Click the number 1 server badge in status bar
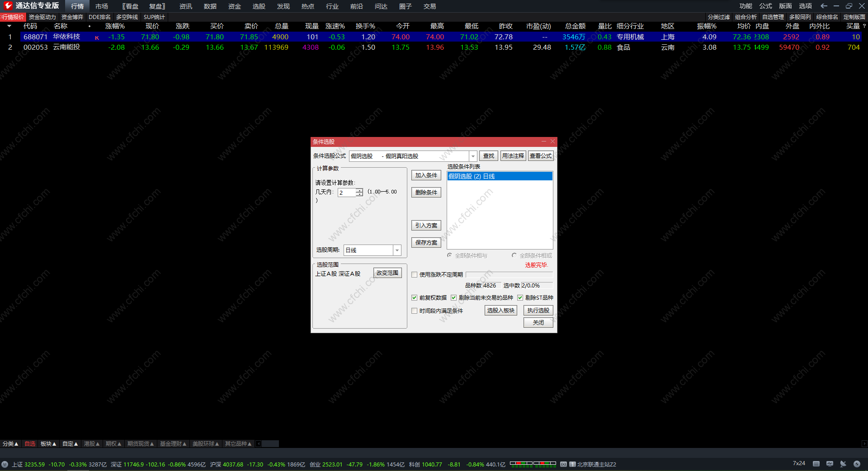The image size is (868, 471). pyautogui.click(x=572, y=464)
